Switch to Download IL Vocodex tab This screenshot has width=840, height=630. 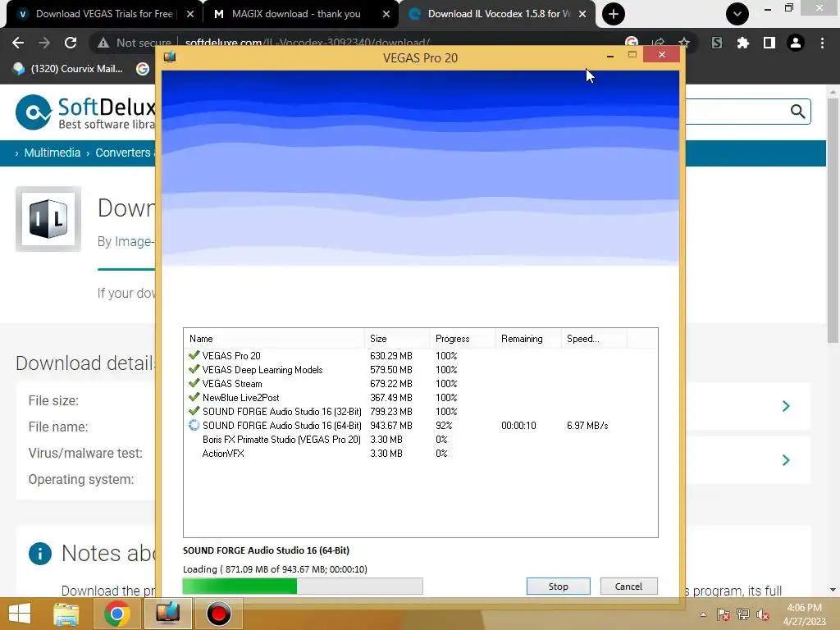[x=498, y=14]
